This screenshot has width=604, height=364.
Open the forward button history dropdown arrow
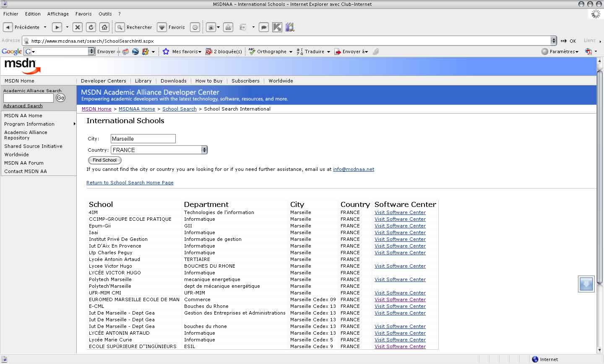pyautogui.click(x=67, y=27)
